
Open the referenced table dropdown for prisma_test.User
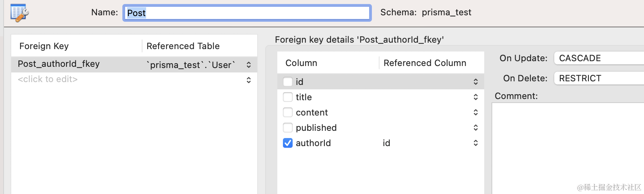[249, 65]
